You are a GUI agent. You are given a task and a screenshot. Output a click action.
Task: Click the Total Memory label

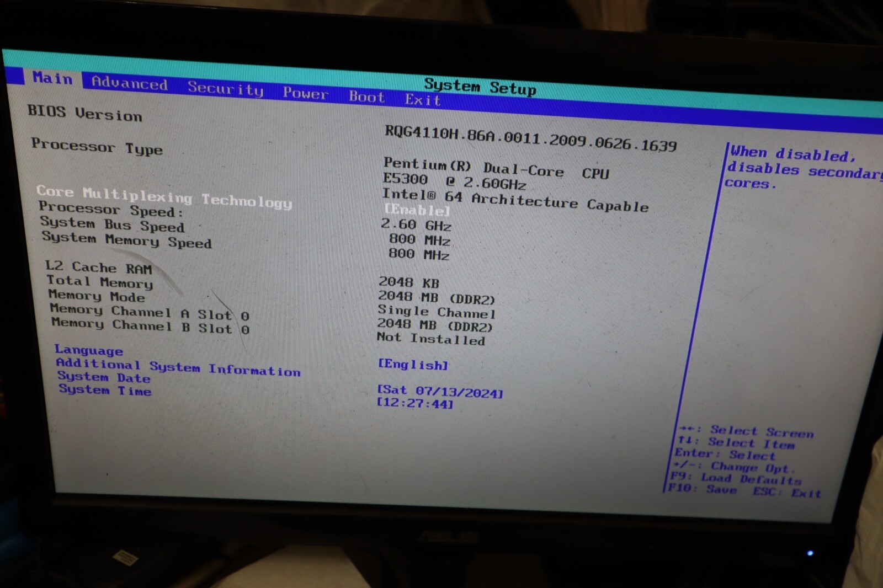(x=100, y=282)
